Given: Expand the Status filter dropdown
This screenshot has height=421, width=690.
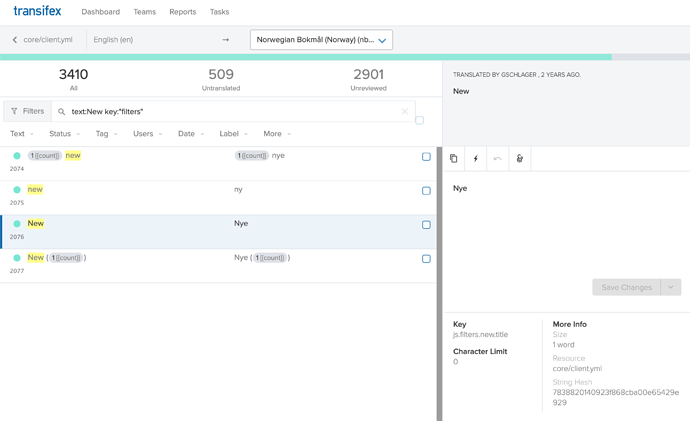Looking at the screenshot, I should click(65, 134).
